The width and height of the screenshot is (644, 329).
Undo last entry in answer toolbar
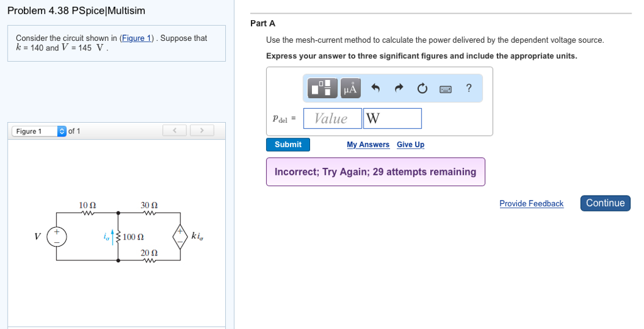click(375, 88)
